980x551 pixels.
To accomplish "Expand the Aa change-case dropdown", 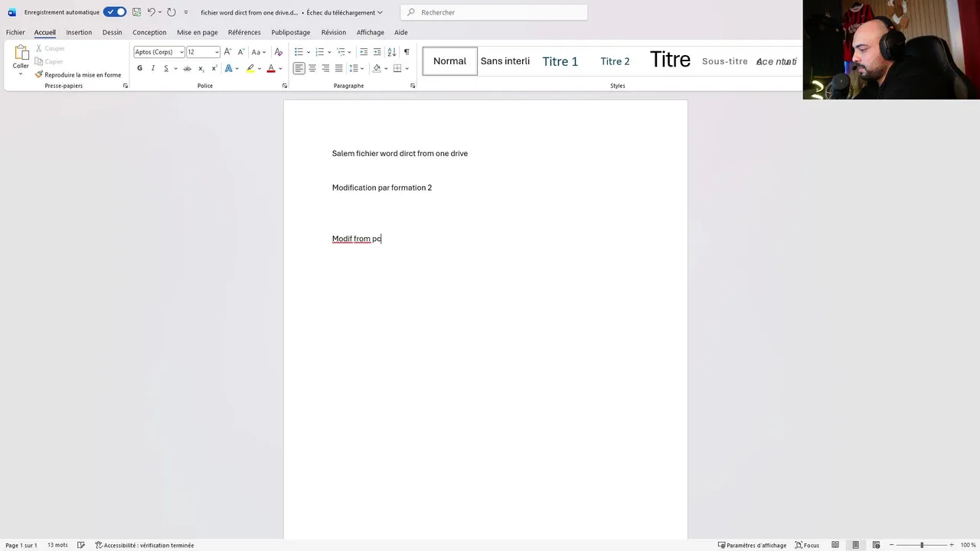I will coord(259,52).
